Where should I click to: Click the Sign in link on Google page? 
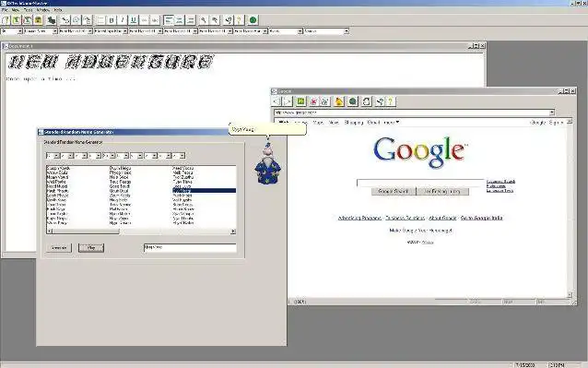click(x=556, y=123)
